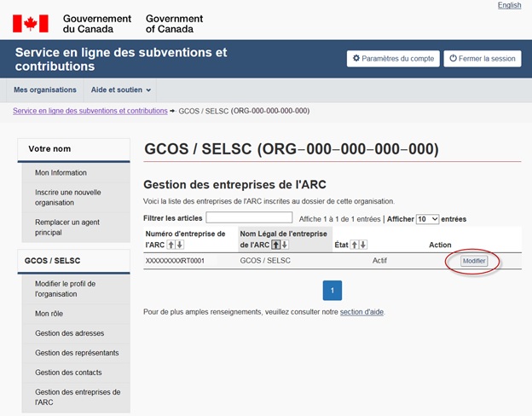Click the Modifier button in Action column

click(x=474, y=261)
